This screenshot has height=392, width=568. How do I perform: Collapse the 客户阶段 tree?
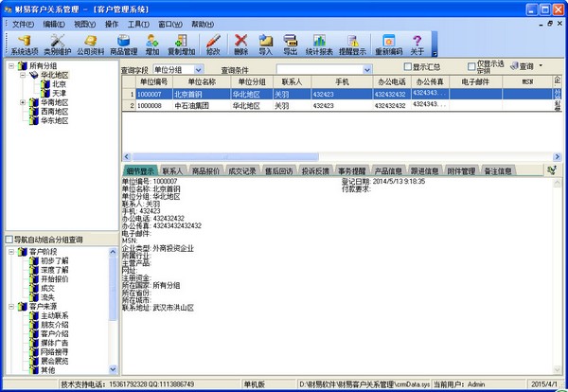(x=11, y=252)
